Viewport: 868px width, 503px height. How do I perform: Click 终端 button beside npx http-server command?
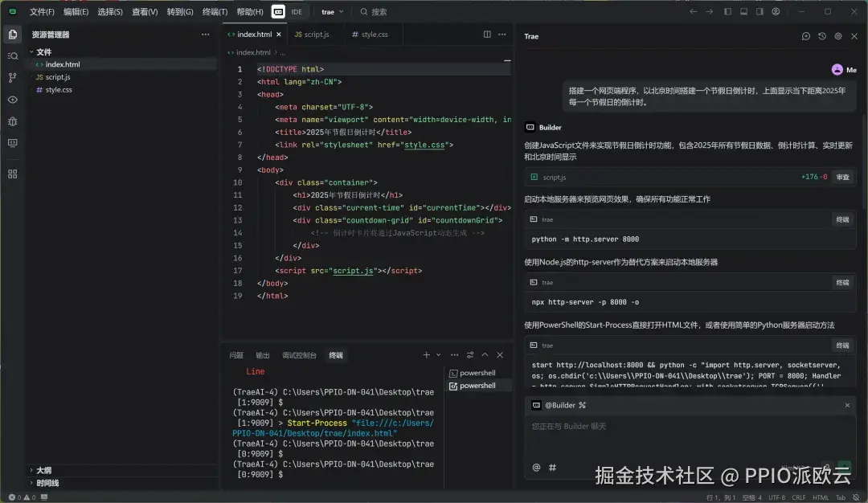[x=842, y=283]
